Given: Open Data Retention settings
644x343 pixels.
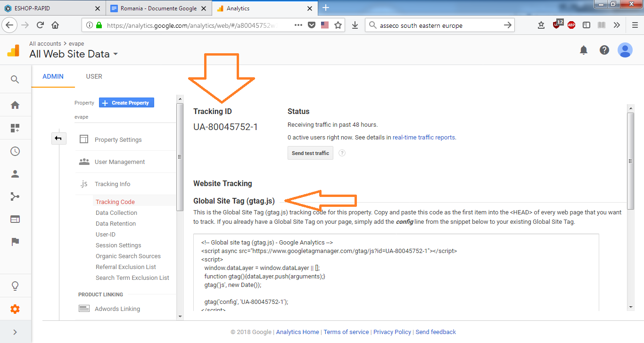Looking at the screenshot, I should pyautogui.click(x=116, y=223).
